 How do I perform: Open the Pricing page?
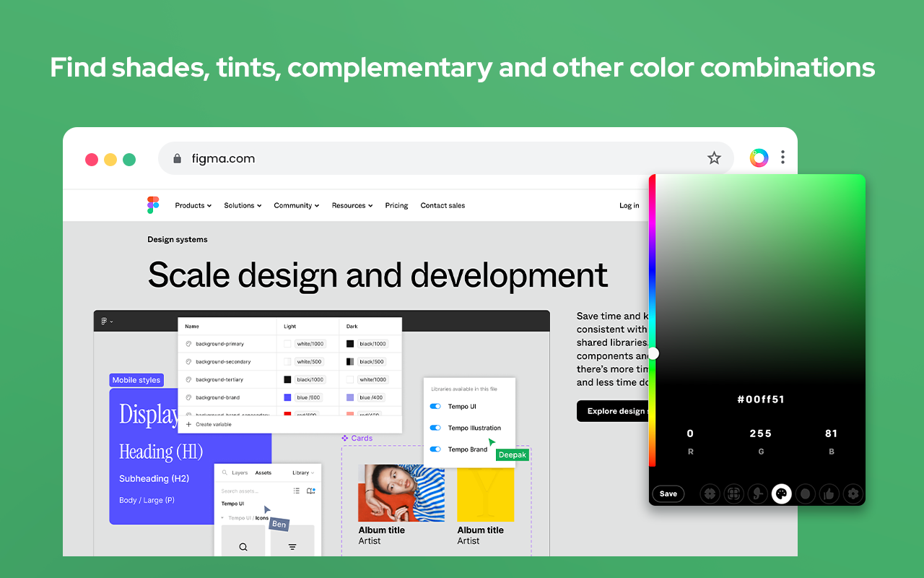point(396,206)
